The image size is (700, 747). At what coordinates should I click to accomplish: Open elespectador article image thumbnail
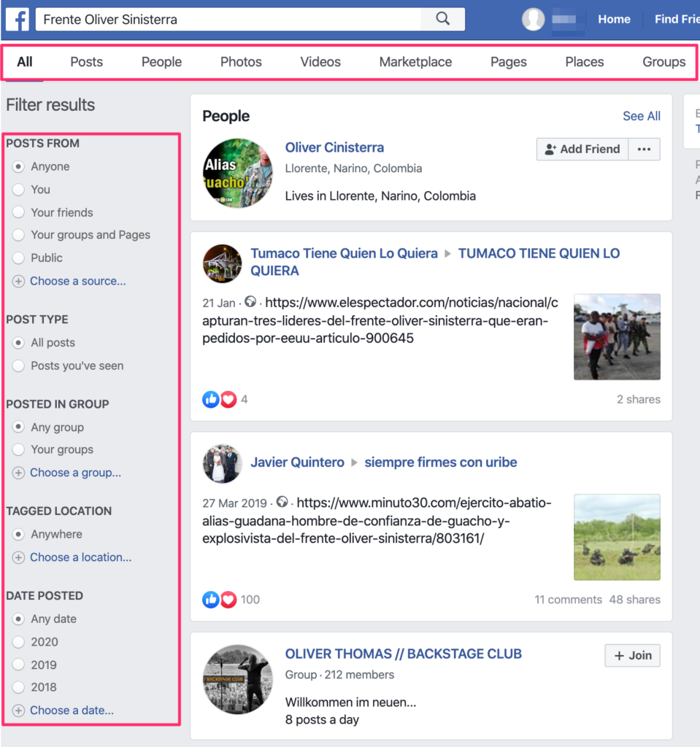[x=617, y=337]
